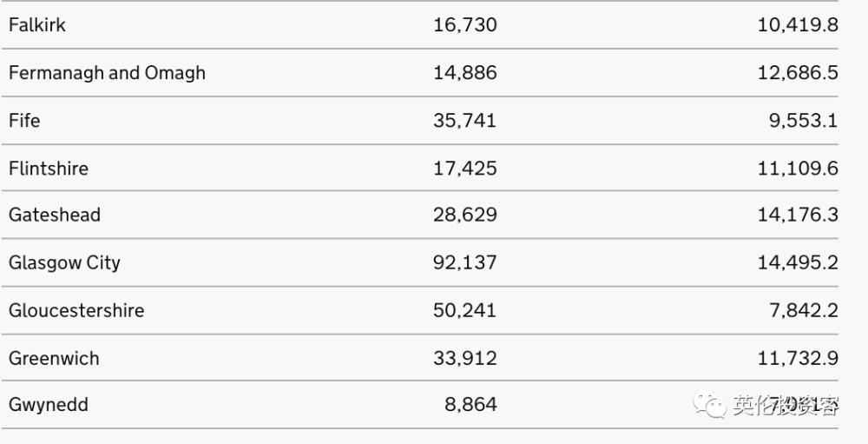This screenshot has width=868, height=444.
Task: Select Gloucestershire's rate 7,842.2
Action: 804,310
